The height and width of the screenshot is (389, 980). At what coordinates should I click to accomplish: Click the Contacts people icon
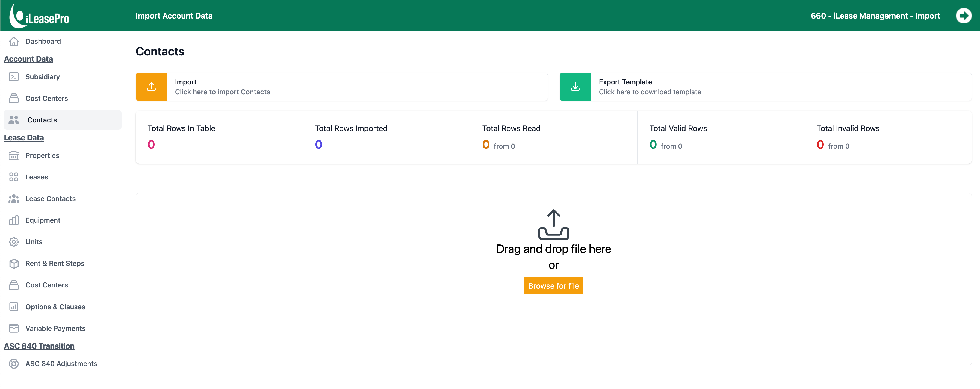(14, 120)
